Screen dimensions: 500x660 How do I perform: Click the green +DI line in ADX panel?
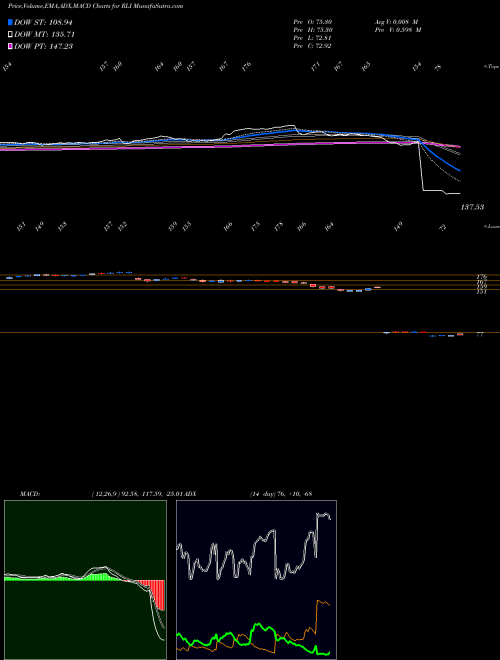click(x=253, y=638)
